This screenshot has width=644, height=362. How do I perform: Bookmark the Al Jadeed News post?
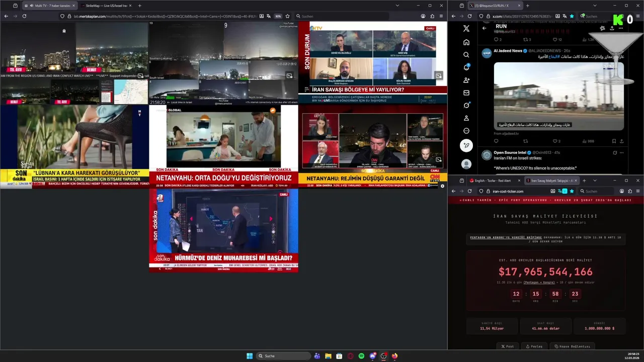[x=614, y=141]
